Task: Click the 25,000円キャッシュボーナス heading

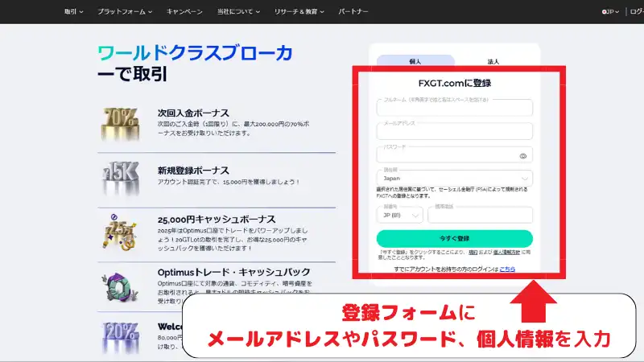Action: point(217,219)
